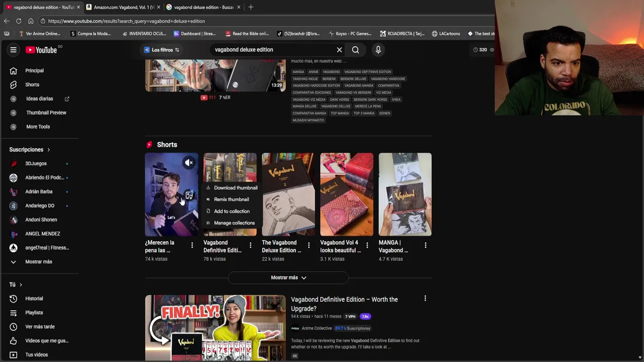Open Andariego DO subscription

(39, 206)
